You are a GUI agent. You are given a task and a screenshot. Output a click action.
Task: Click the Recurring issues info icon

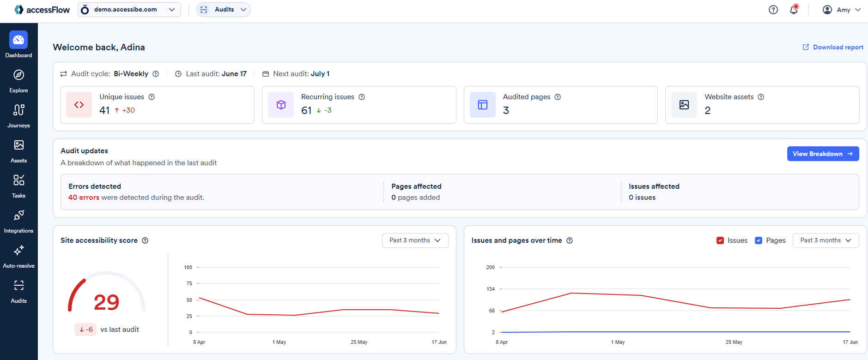(x=362, y=97)
